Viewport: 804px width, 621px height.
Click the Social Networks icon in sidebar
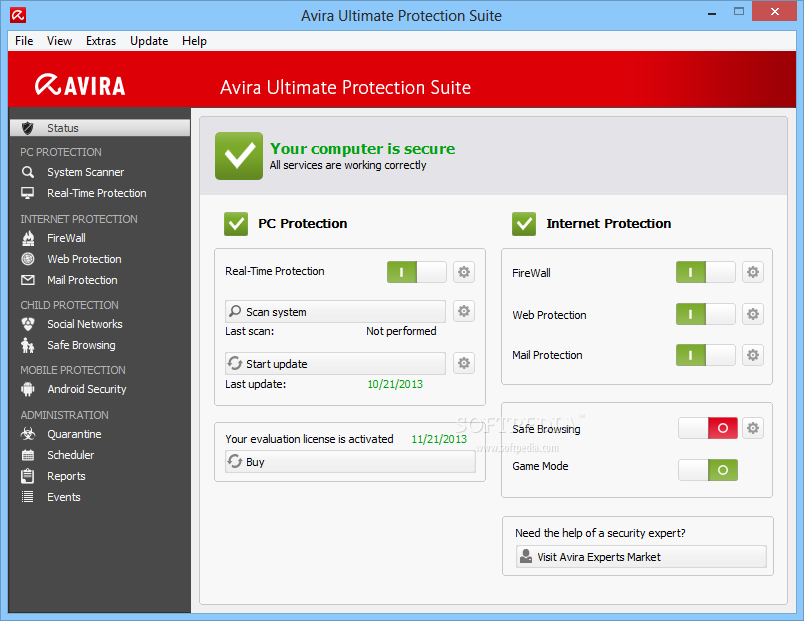pos(28,324)
